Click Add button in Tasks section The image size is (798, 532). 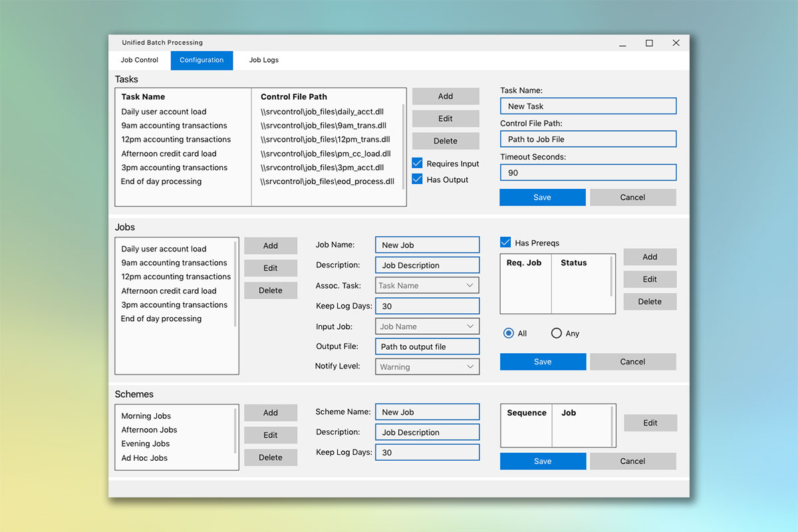point(446,96)
